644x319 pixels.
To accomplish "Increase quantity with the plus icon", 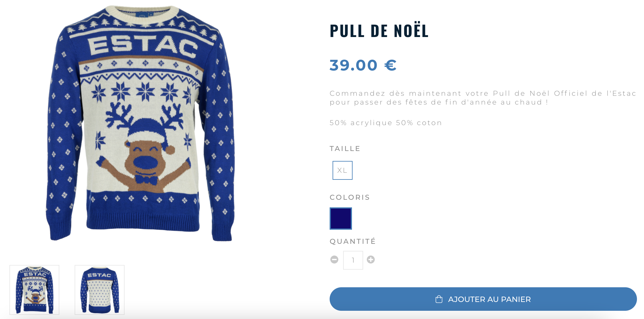I will point(371,260).
